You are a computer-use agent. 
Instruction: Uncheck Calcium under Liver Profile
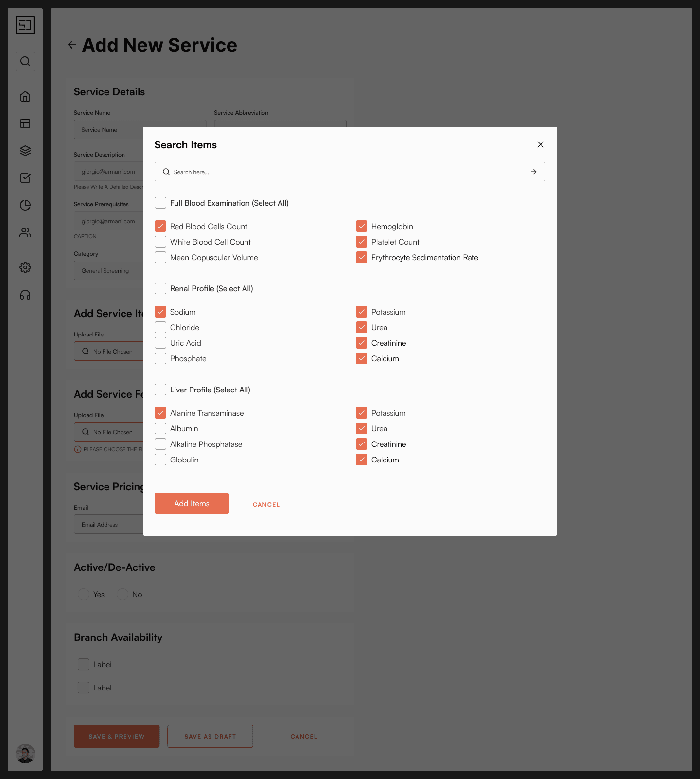pyautogui.click(x=362, y=460)
